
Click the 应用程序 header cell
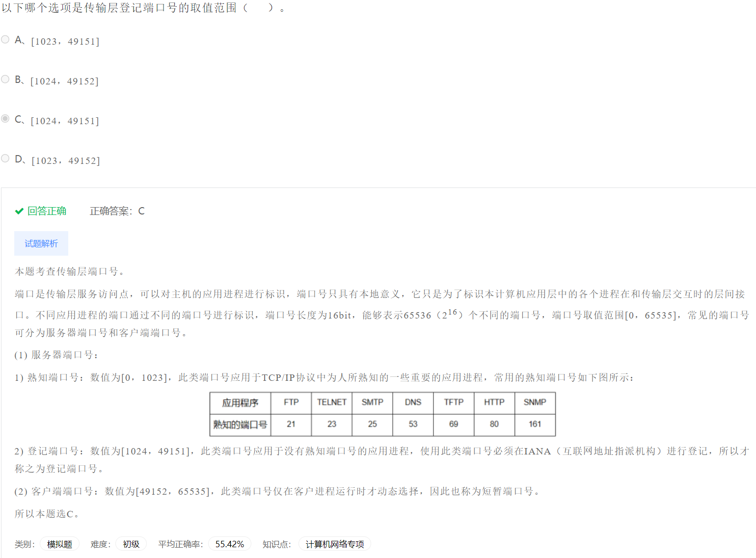point(240,403)
